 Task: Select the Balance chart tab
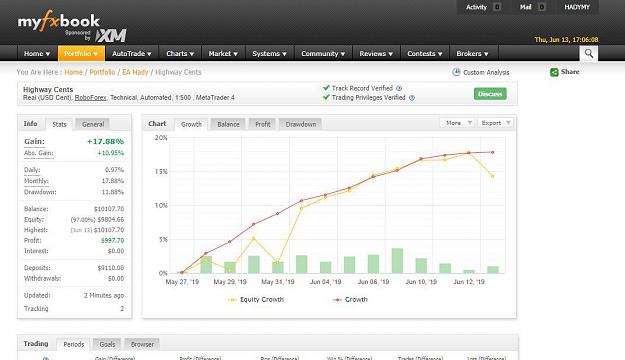[x=228, y=124]
